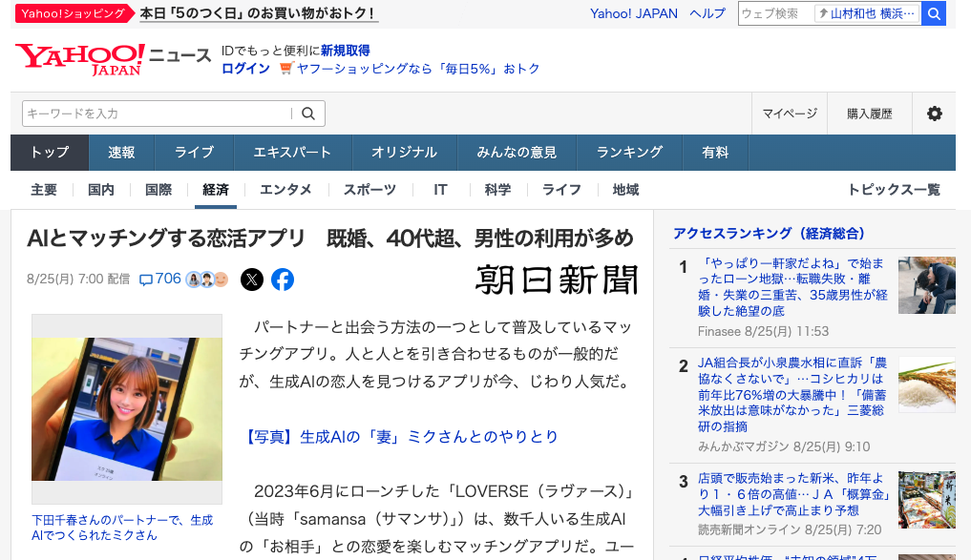Focus the キーワードを入力 search field
971x560 pixels.
pyautogui.click(x=157, y=114)
